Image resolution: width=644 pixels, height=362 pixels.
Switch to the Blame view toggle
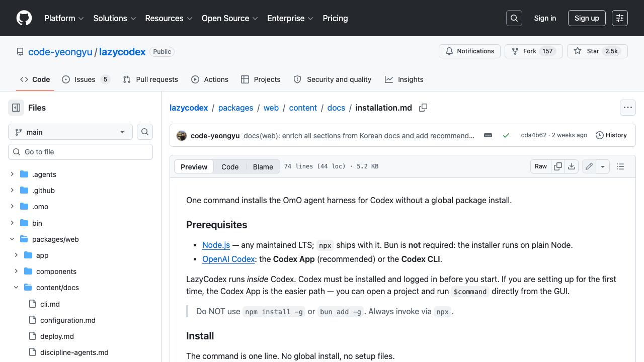263,167
